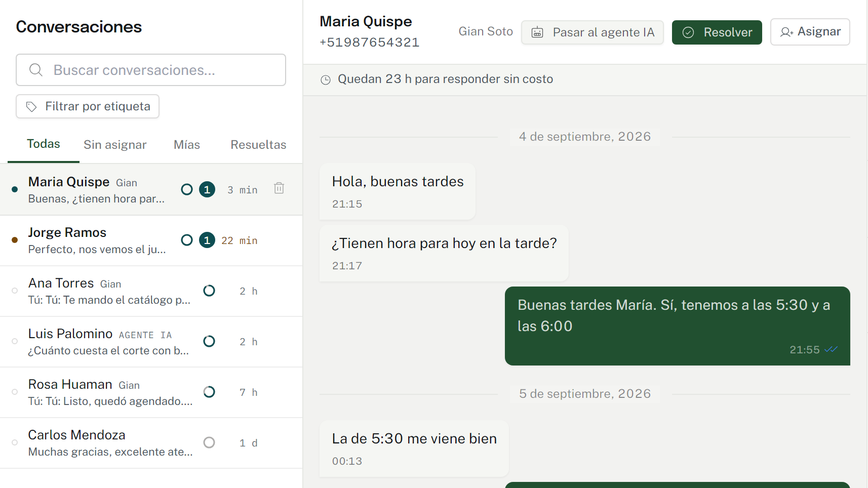Click the timer ring in Luis Palomino row
The image size is (868, 488).
pos(209,341)
